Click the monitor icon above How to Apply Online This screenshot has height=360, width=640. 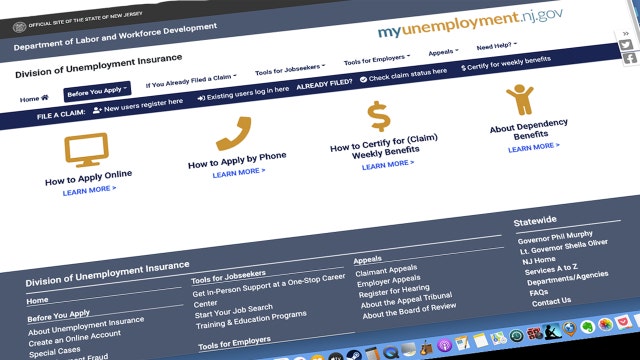(x=87, y=150)
